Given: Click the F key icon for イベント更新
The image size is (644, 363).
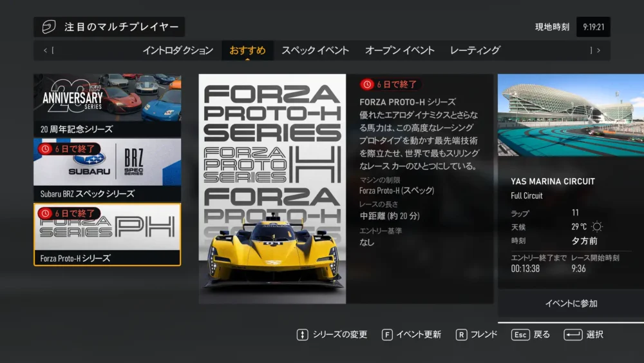Looking at the screenshot, I should click(x=387, y=335).
